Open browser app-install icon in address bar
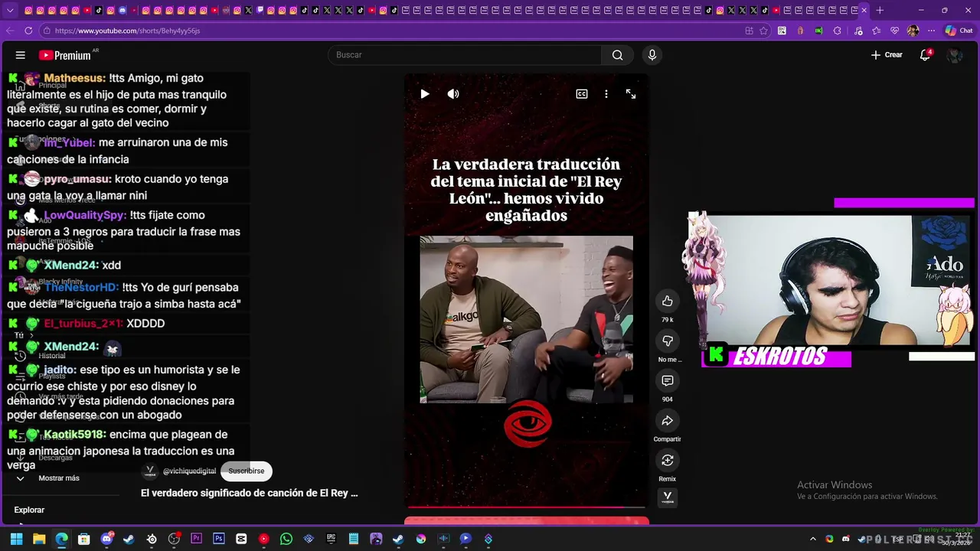980x551 pixels. [749, 31]
